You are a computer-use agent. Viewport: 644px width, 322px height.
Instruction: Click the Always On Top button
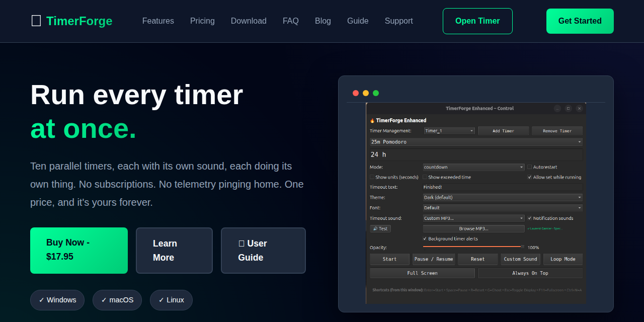pos(530,273)
